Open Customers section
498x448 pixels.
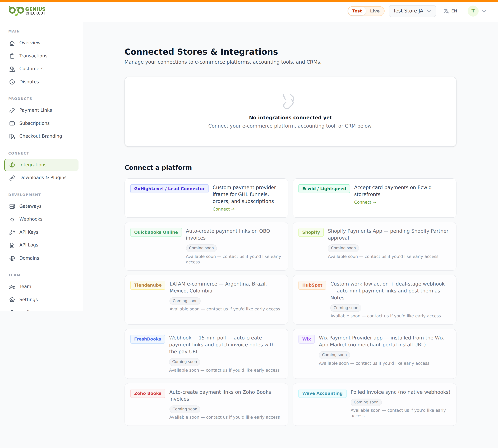pos(41,69)
